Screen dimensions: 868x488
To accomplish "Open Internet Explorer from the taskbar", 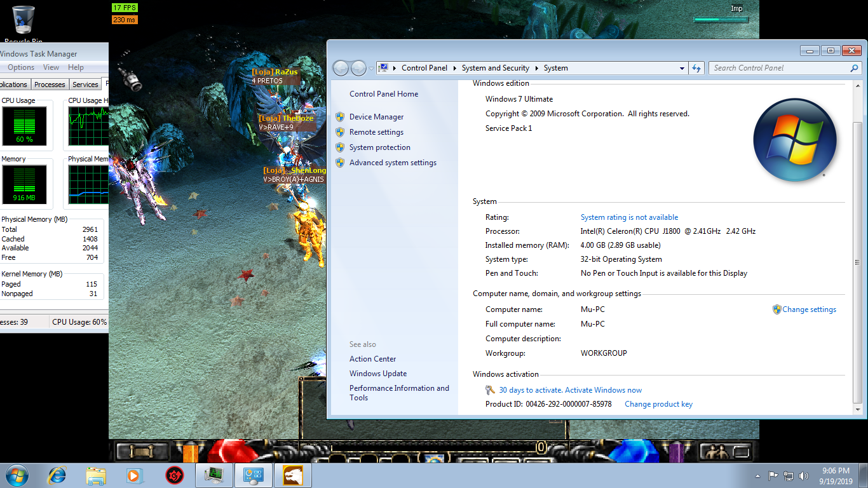I will [x=58, y=475].
